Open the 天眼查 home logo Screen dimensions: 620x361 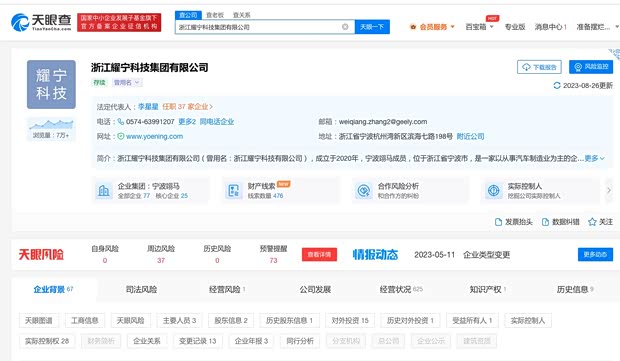click(41, 22)
